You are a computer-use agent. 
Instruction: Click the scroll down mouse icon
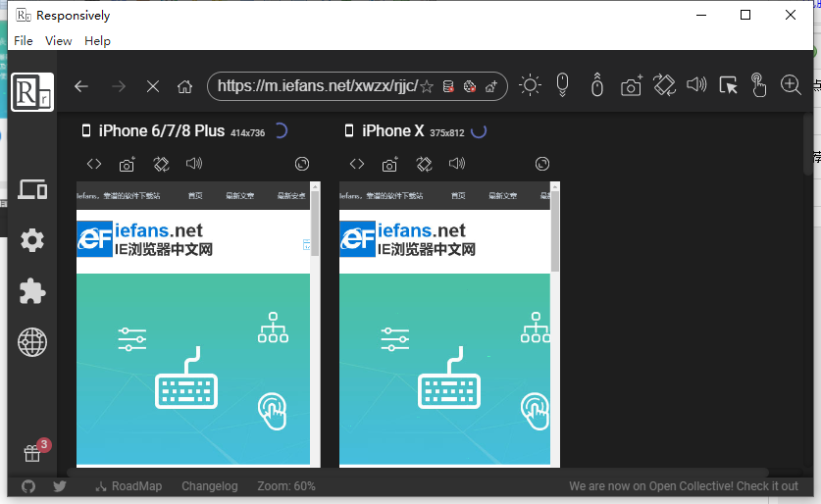pyautogui.click(x=562, y=84)
